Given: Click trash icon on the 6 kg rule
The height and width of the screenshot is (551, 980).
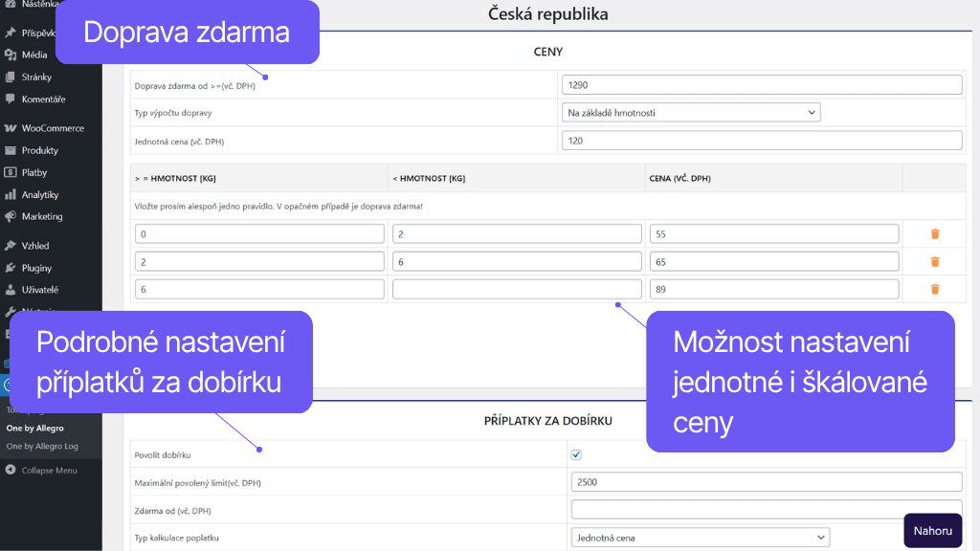Looking at the screenshot, I should click(934, 288).
